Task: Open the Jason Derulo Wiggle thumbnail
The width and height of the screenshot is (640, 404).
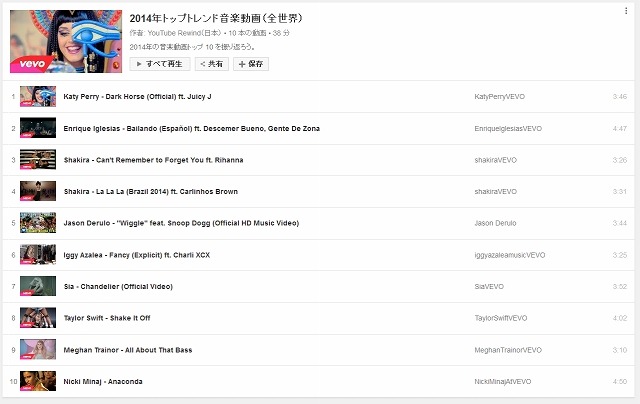Action: (x=38, y=223)
